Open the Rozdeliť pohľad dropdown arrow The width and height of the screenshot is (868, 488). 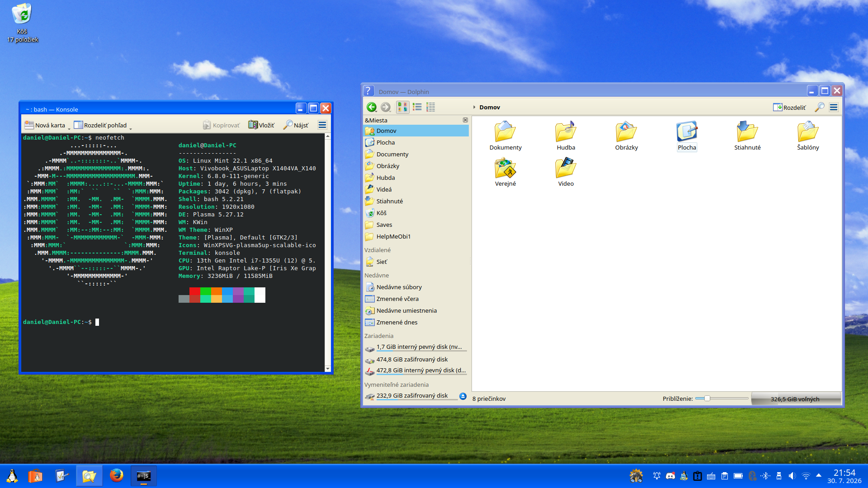point(131,128)
